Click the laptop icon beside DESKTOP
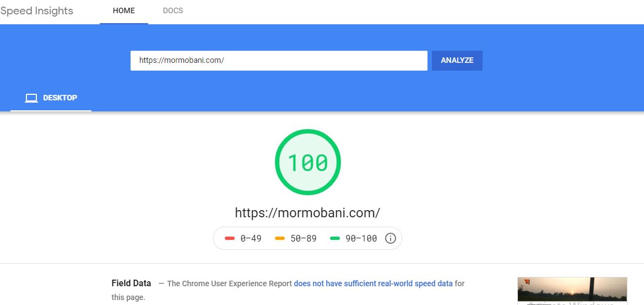 [x=31, y=98]
